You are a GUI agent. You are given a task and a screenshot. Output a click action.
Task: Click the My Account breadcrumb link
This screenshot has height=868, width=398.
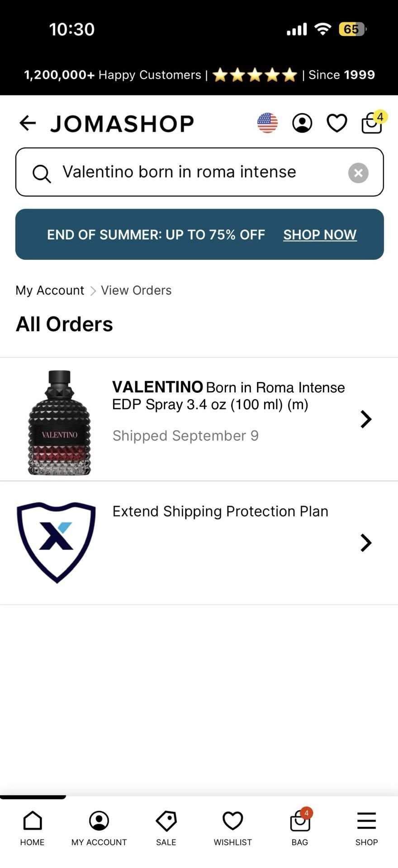pyautogui.click(x=50, y=290)
